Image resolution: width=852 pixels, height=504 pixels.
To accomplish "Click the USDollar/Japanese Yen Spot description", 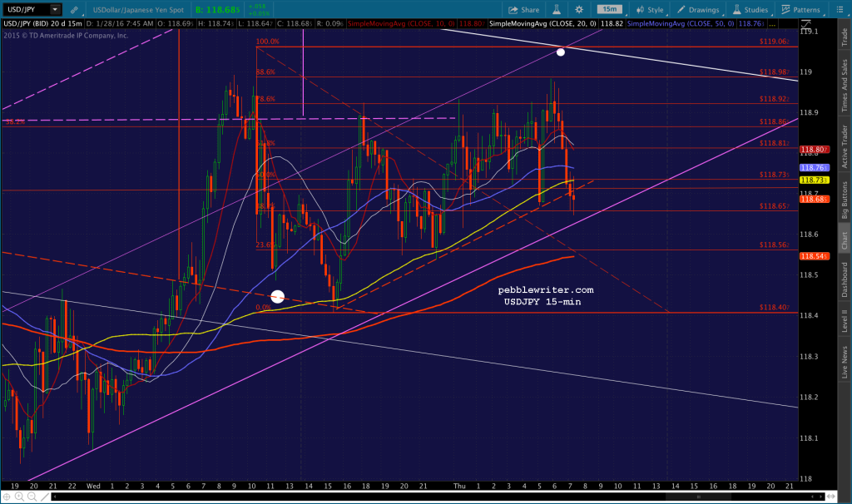I will 138,10.
